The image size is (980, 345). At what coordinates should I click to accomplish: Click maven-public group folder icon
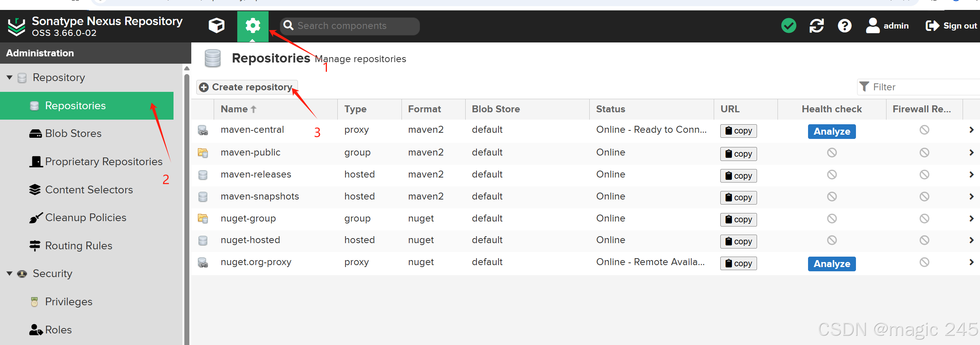203,153
